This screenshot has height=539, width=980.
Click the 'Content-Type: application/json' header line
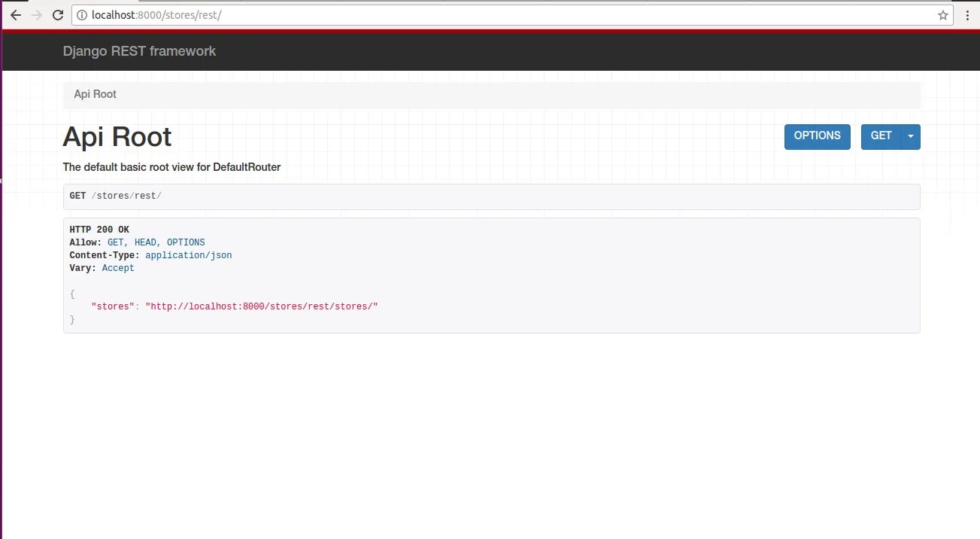[x=150, y=255]
